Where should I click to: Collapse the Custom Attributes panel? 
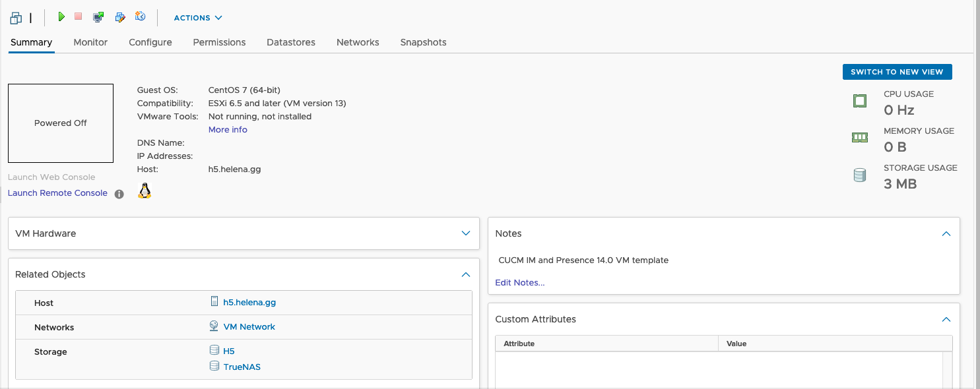946,319
